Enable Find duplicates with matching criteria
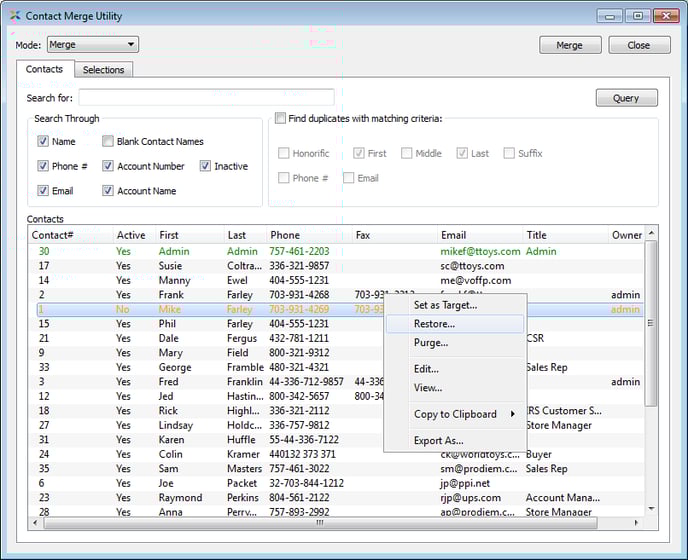This screenshot has height=560, width=688. [281, 118]
